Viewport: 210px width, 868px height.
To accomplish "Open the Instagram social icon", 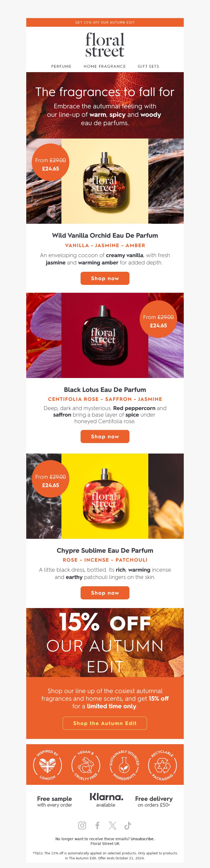I will click(x=82, y=825).
